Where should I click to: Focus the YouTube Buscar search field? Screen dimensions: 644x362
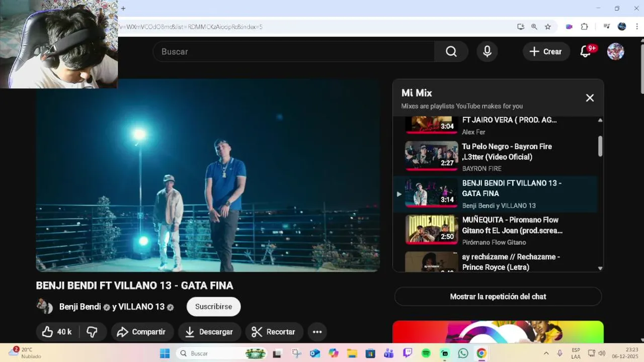coord(294,51)
